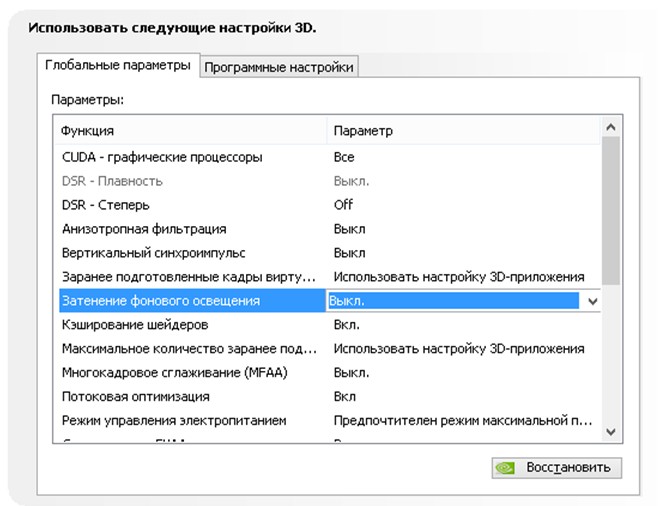Image resolution: width=659 pixels, height=506 pixels.
Task: Switch to the Программные настройки tab
Action: 279,67
